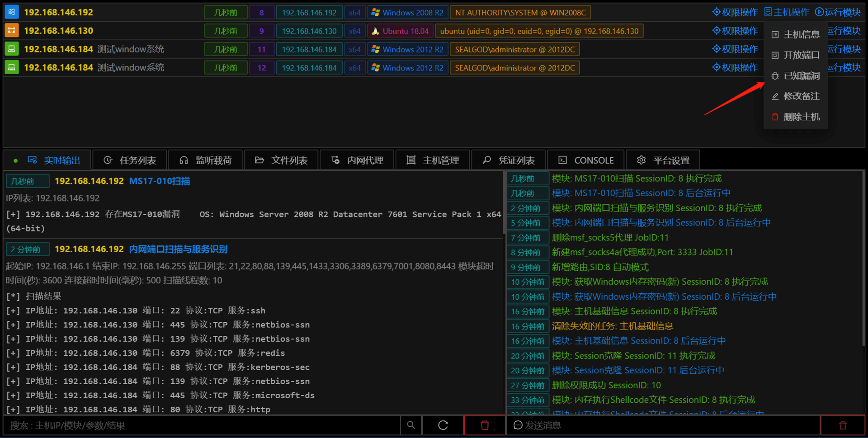
Task: Click the red trash button clearing notices
Action: pyautogui.click(x=843, y=425)
